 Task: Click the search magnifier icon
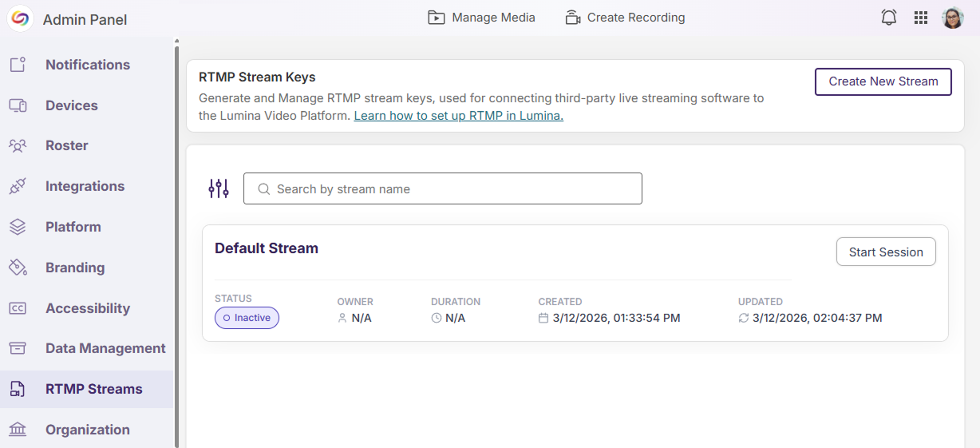[264, 189]
